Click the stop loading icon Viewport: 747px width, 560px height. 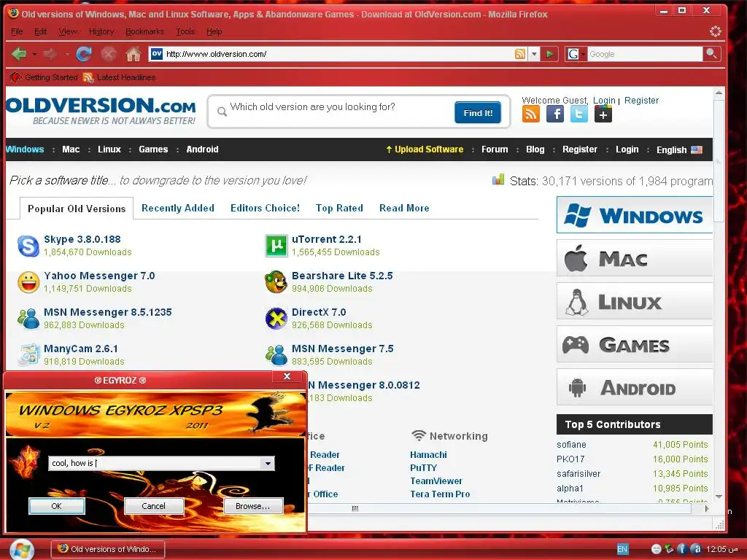click(x=109, y=54)
